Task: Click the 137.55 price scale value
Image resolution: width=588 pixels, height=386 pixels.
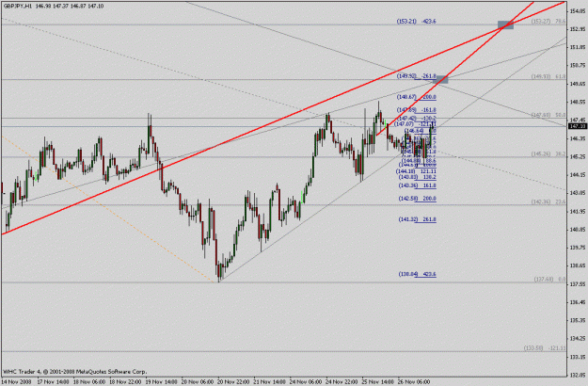Action: 578,284
